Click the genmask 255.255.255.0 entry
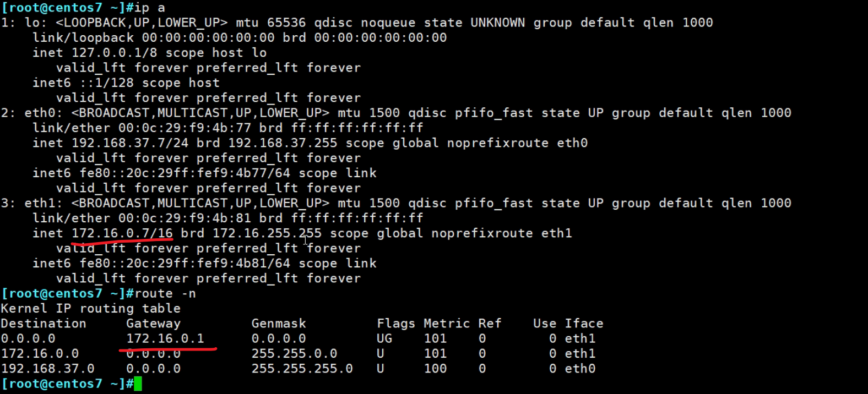 point(302,369)
